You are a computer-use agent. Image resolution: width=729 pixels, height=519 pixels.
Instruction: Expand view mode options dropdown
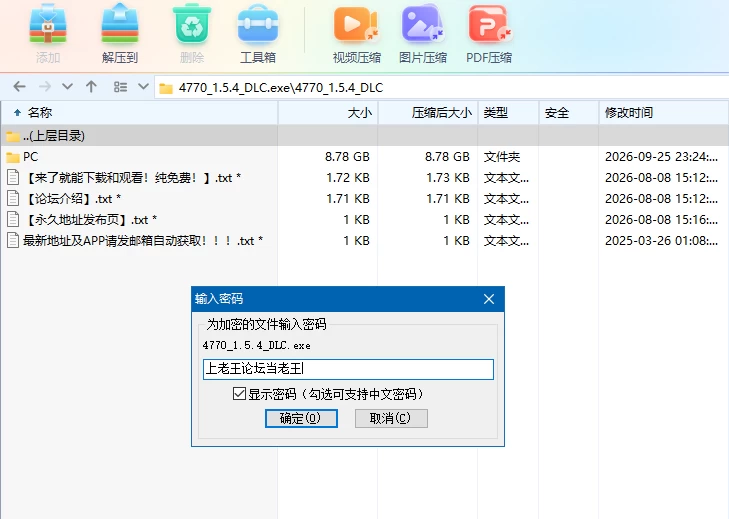(x=143, y=86)
